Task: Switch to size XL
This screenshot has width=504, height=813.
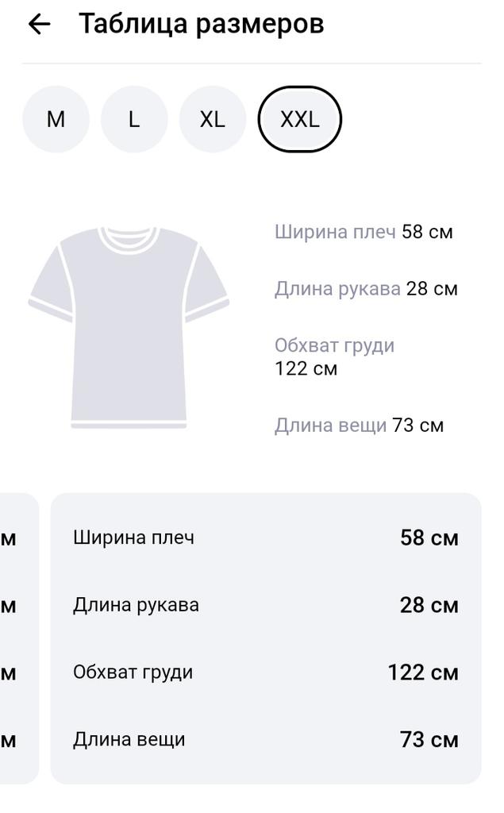Action: point(212,119)
